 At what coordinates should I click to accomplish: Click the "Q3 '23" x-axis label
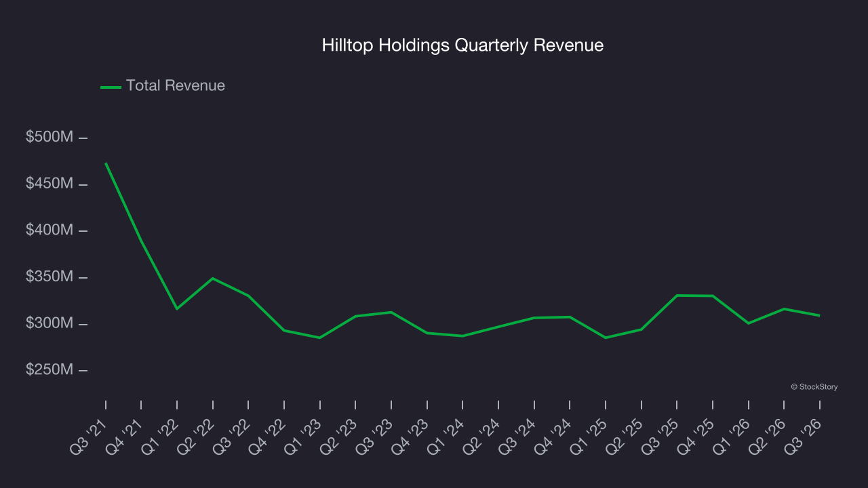375,435
